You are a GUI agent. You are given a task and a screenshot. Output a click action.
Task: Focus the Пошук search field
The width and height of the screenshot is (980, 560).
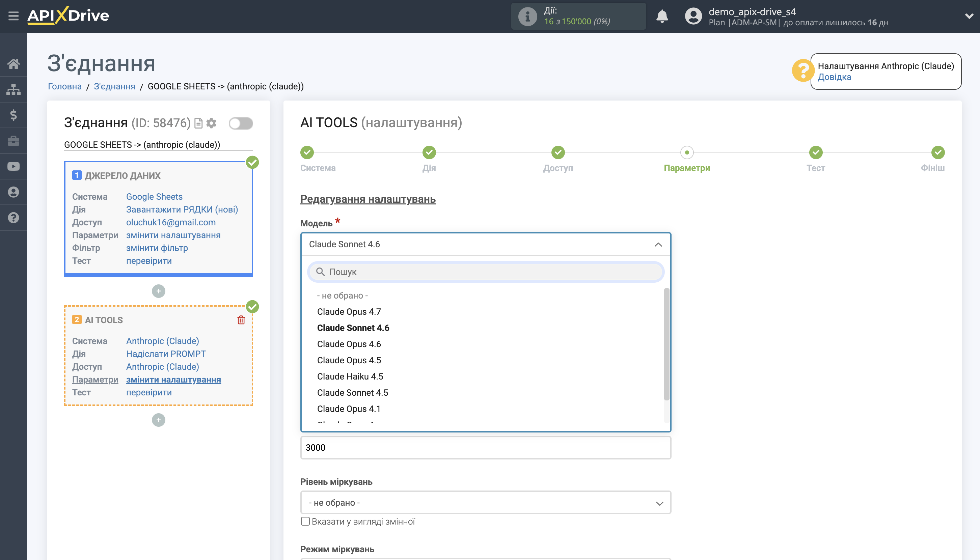click(x=486, y=272)
